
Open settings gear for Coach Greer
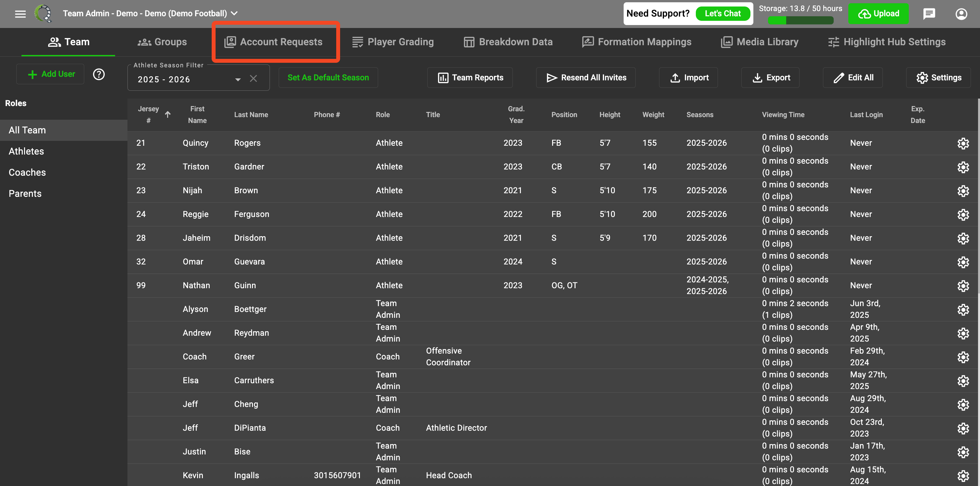click(963, 358)
